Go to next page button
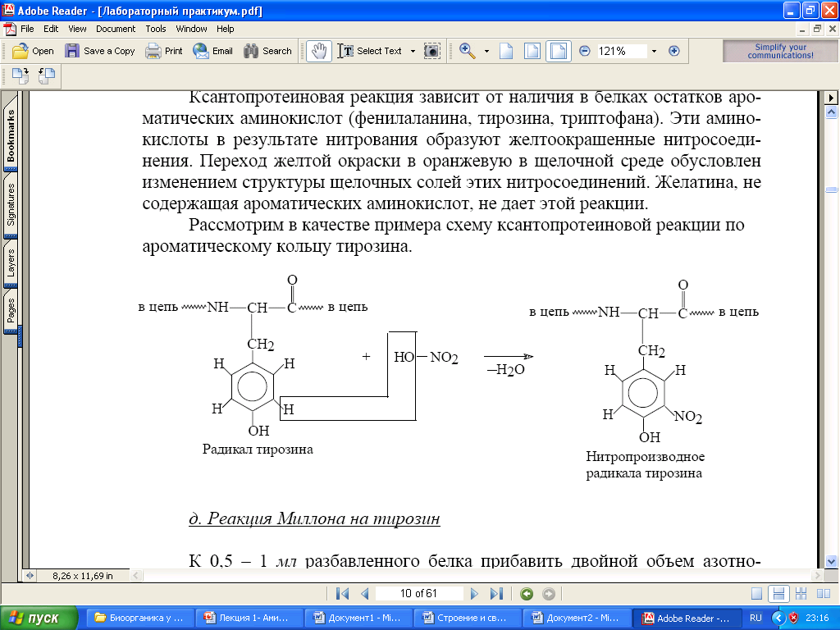Screen dimensions: 840x630 click(x=473, y=594)
